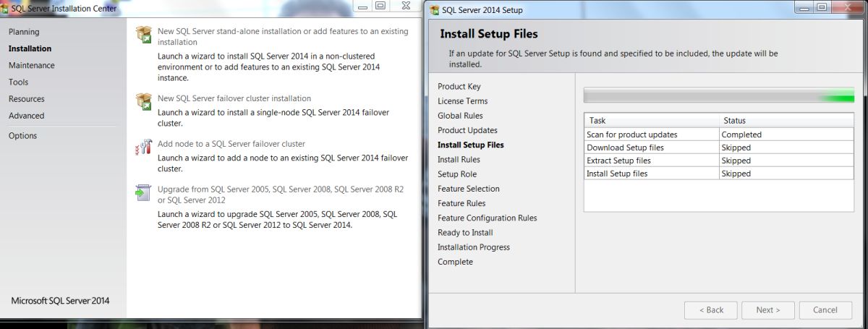Image resolution: width=868 pixels, height=329 pixels.
Task: Select the Install Setup Files step
Action: [x=471, y=145]
